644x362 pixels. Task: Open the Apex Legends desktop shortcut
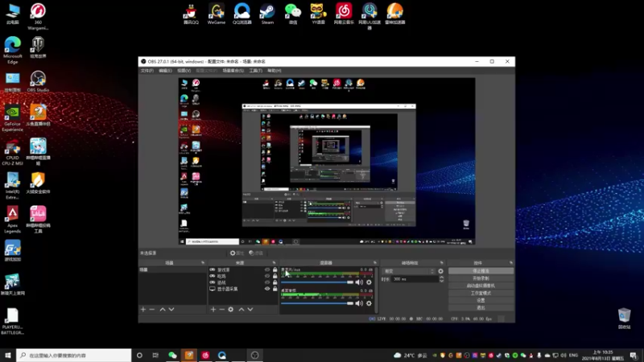(x=12, y=220)
